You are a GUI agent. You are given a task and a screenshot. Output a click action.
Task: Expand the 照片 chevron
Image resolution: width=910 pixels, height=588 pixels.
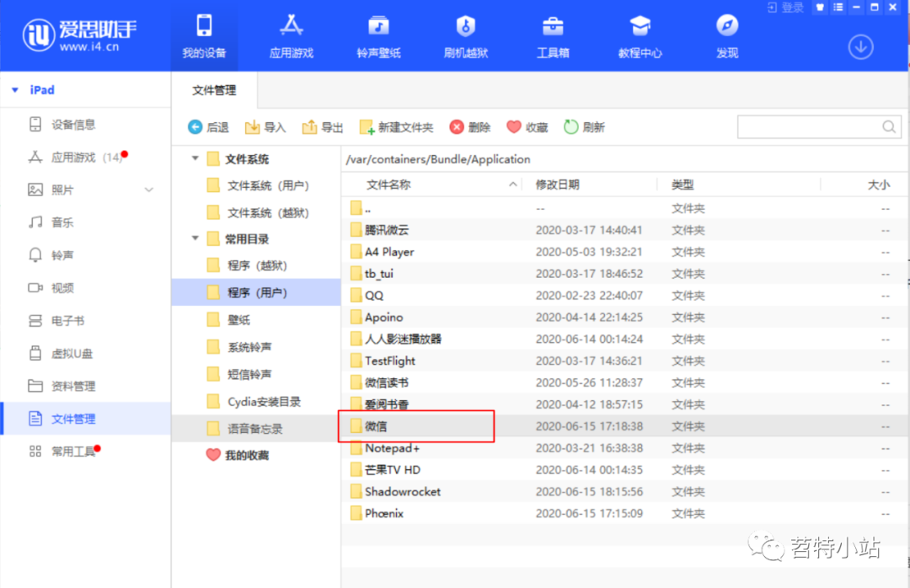click(149, 190)
